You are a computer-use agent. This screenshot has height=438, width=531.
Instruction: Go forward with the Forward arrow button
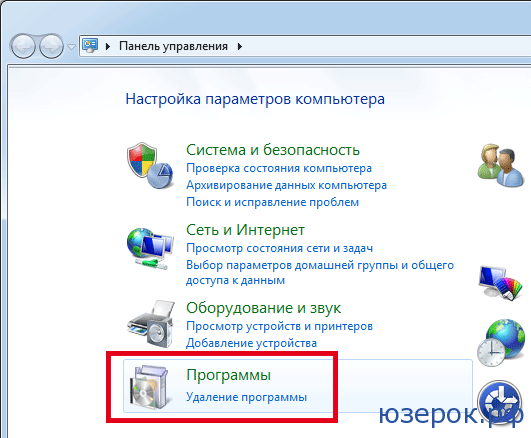(x=51, y=46)
